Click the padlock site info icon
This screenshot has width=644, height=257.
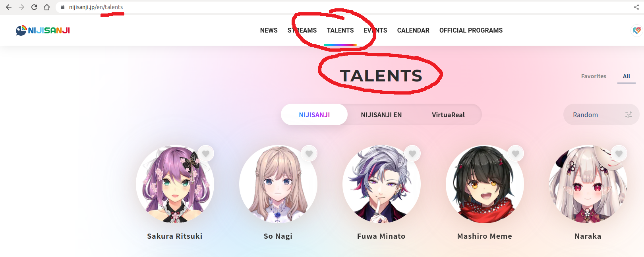pyautogui.click(x=62, y=7)
